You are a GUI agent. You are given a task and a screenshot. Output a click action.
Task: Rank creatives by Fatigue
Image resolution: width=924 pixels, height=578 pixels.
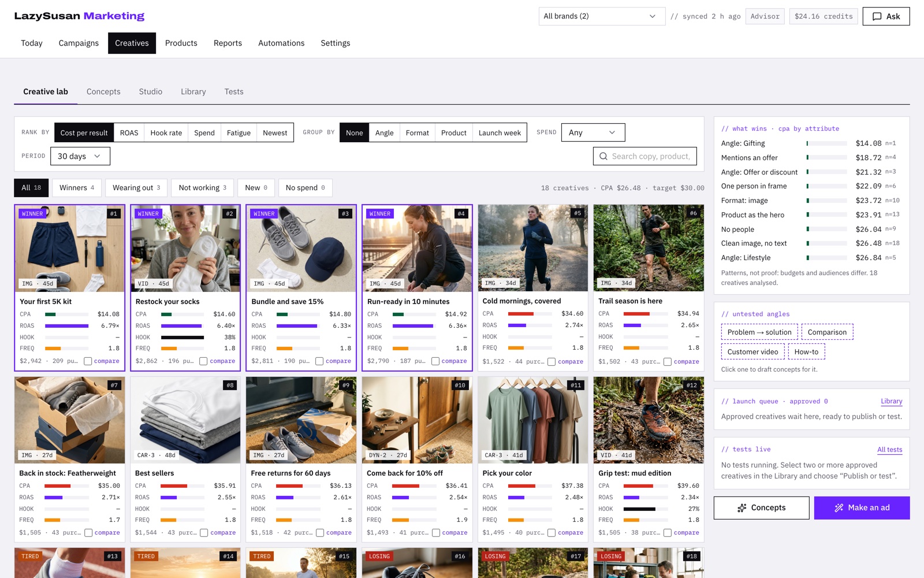tap(239, 133)
